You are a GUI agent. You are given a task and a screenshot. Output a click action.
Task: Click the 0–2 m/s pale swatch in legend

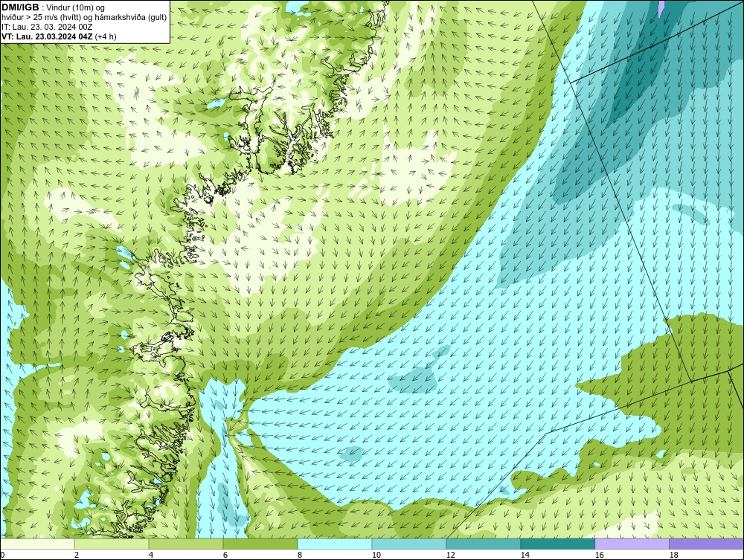click(x=37, y=544)
